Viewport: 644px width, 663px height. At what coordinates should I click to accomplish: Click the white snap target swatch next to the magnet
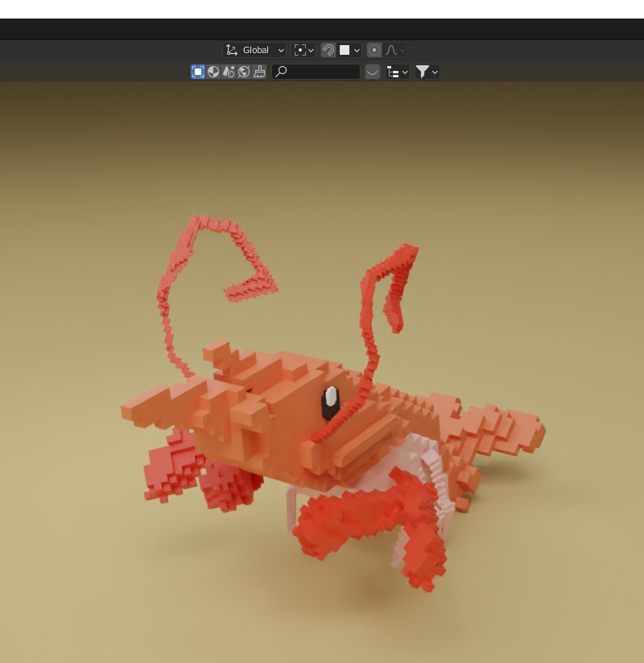345,50
